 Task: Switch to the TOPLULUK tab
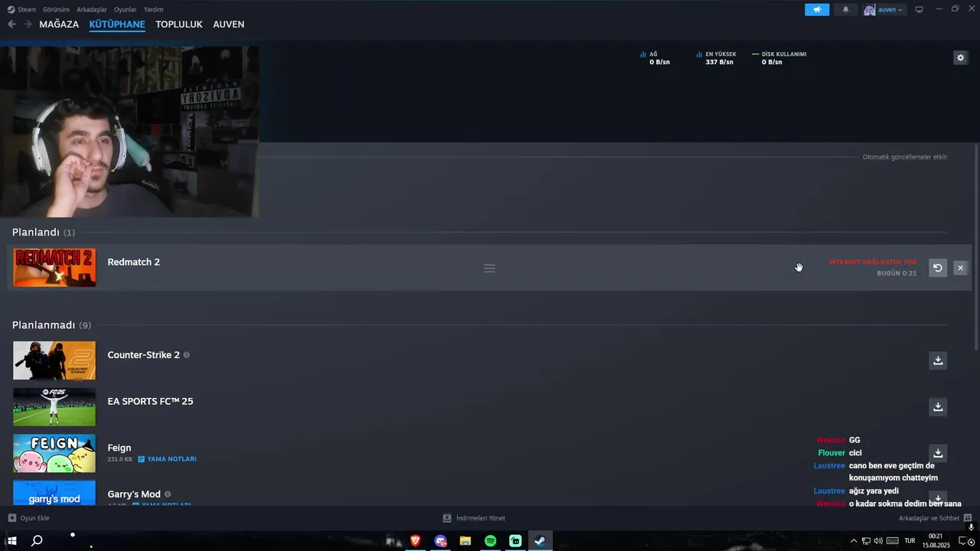click(x=179, y=24)
